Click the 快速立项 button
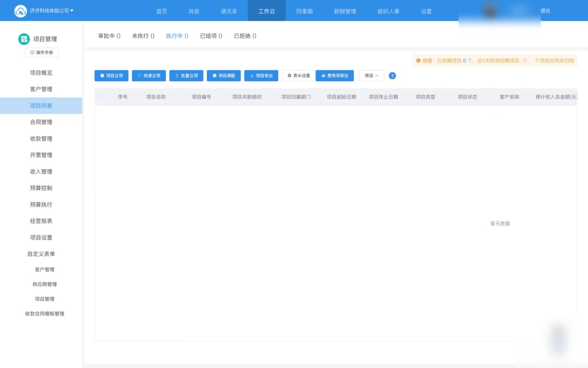 point(149,75)
